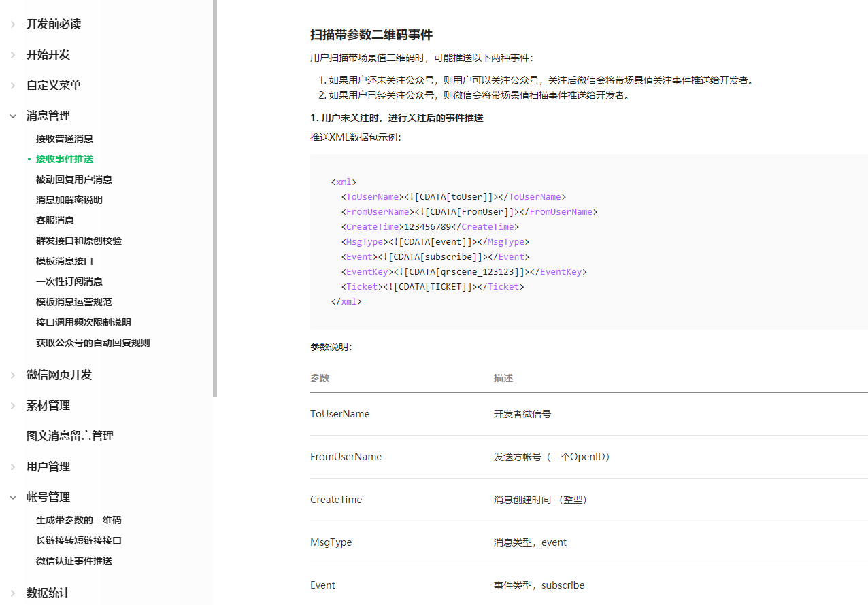This screenshot has width=868, height=605.
Task: Open 开始开发 section
Action: (48, 55)
